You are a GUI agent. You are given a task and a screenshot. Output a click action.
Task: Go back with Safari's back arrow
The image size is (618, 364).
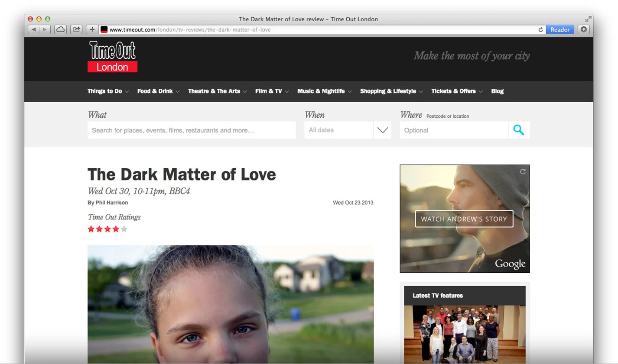tap(34, 29)
